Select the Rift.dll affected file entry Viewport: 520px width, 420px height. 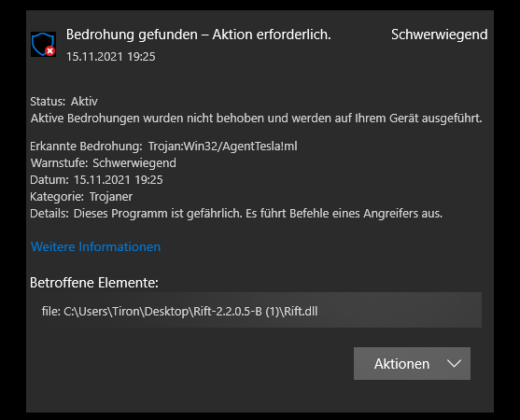[256, 310]
